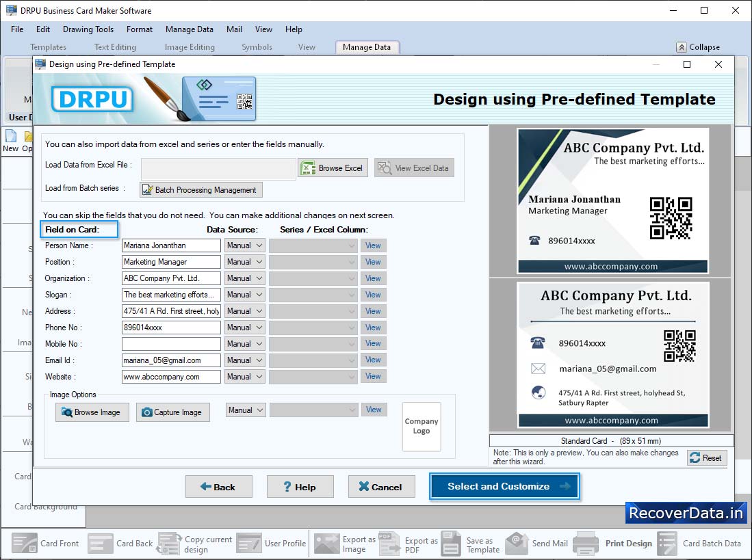The height and width of the screenshot is (560, 752).
Task: Click the Website input field
Action: pos(171,377)
